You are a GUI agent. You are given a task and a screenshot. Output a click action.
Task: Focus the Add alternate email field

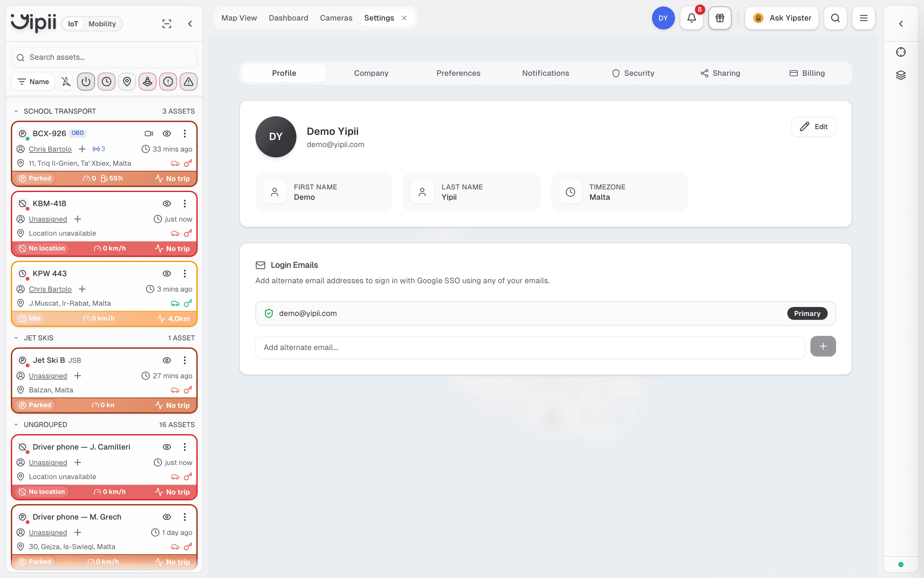pos(530,347)
